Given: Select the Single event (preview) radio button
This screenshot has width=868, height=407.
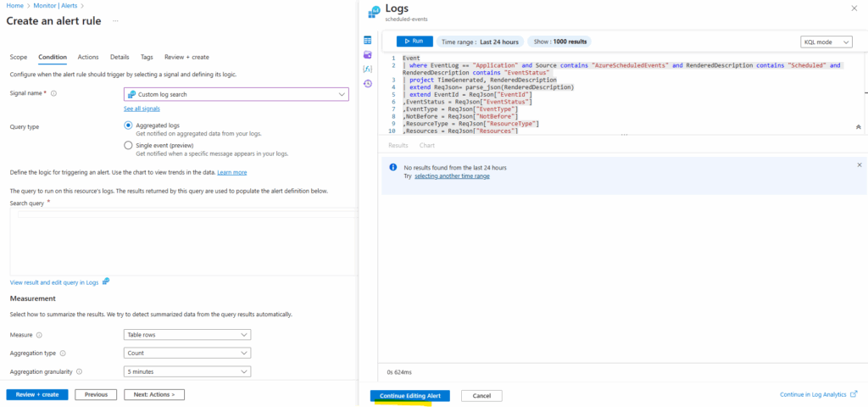Looking at the screenshot, I should (x=129, y=146).
